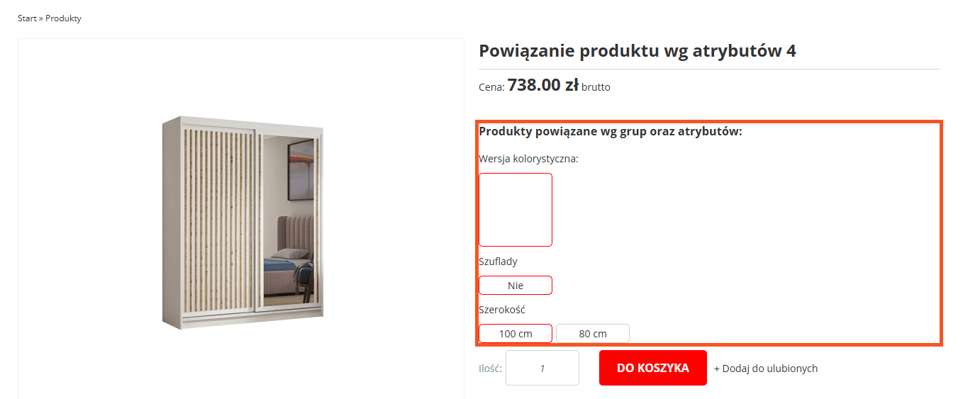Viewport: 980px width, 399px height.
Task: Click the product title Powiązanie produktu heading
Action: point(637,51)
